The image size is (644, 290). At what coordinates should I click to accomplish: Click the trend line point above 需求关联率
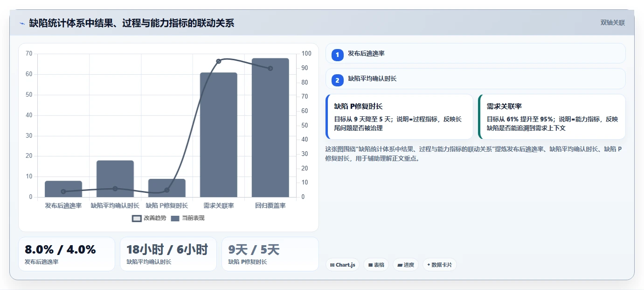219,61
